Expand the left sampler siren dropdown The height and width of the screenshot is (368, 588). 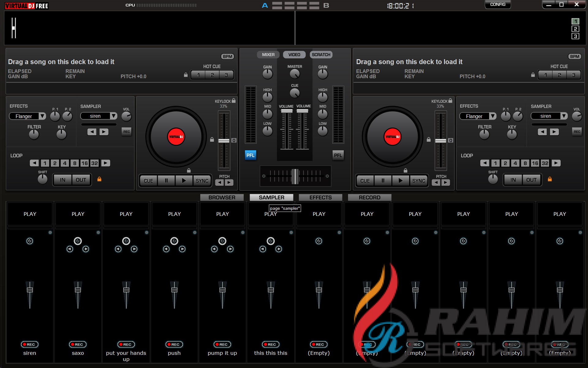coord(114,116)
